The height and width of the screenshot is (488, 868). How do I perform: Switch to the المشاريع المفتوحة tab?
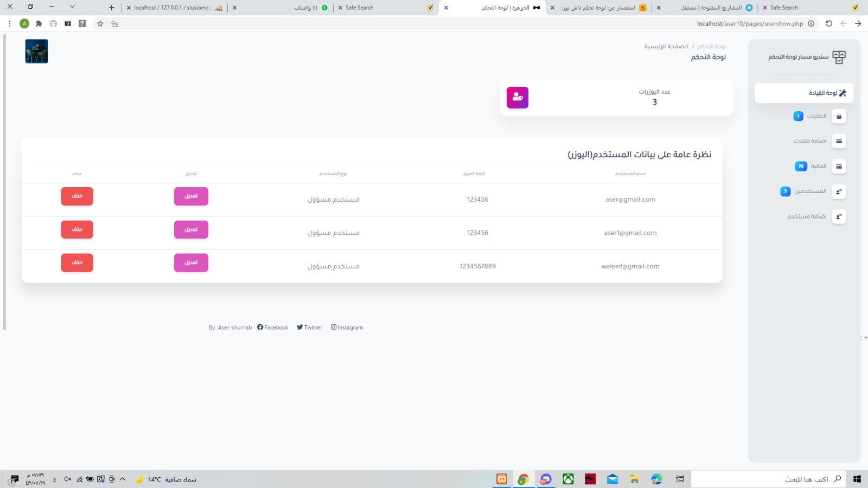711,8
